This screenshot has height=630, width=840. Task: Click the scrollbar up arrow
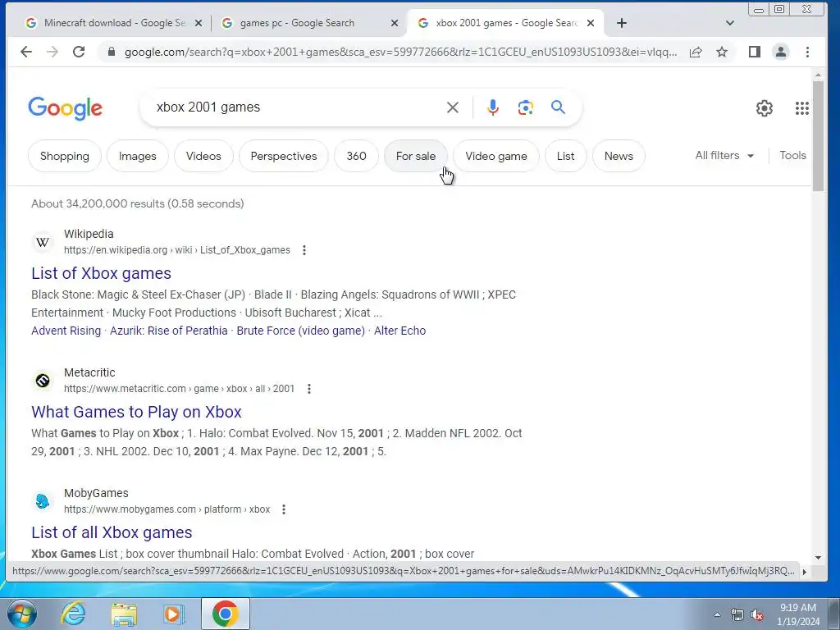pyautogui.click(x=818, y=75)
